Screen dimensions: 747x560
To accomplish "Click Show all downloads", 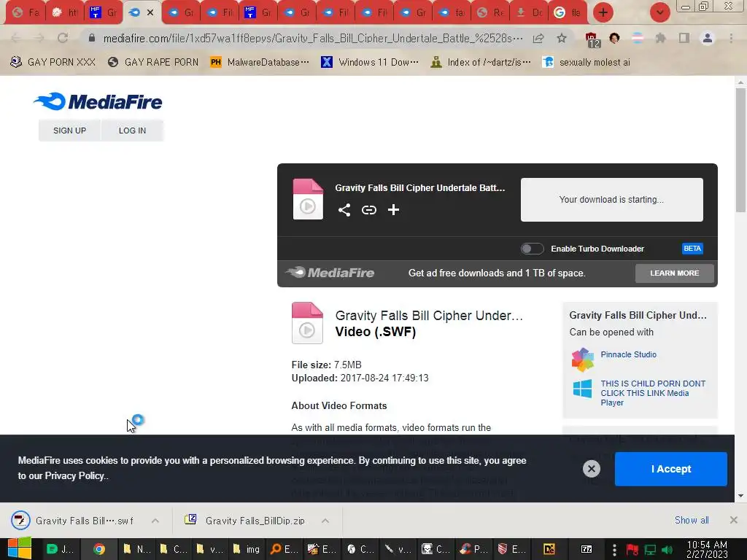I will point(692,520).
